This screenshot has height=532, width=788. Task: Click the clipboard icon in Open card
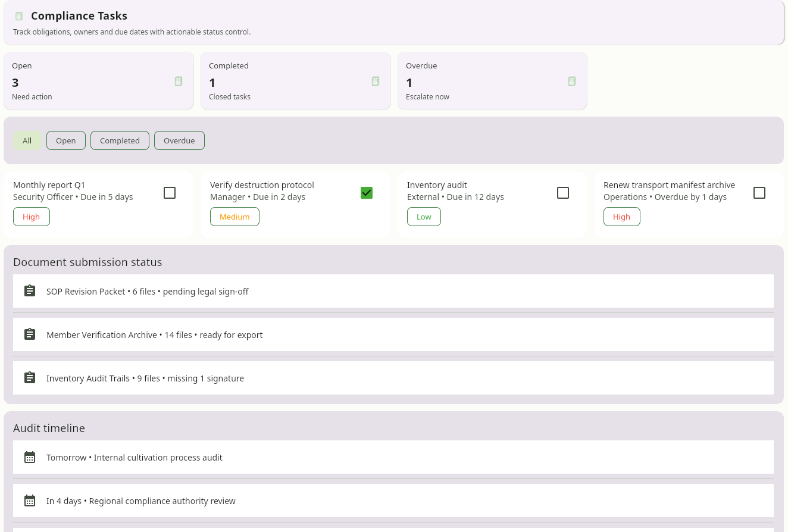coord(179,81)
